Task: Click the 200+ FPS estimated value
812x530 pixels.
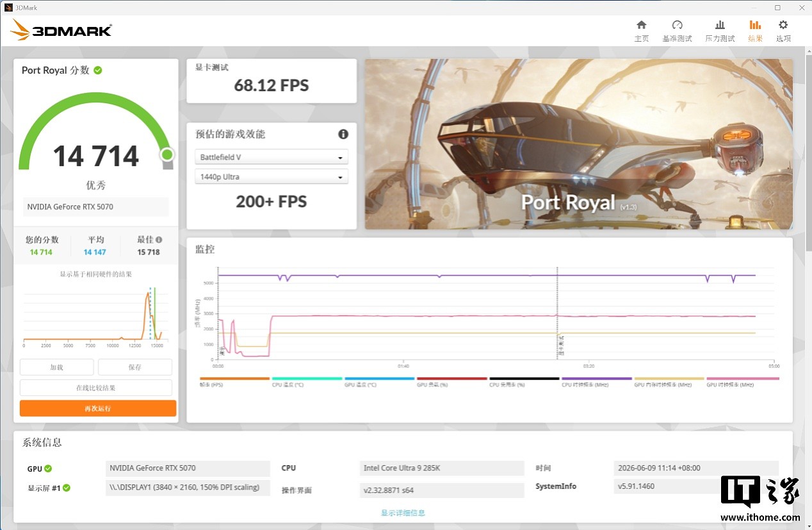Action: point(272,202)
